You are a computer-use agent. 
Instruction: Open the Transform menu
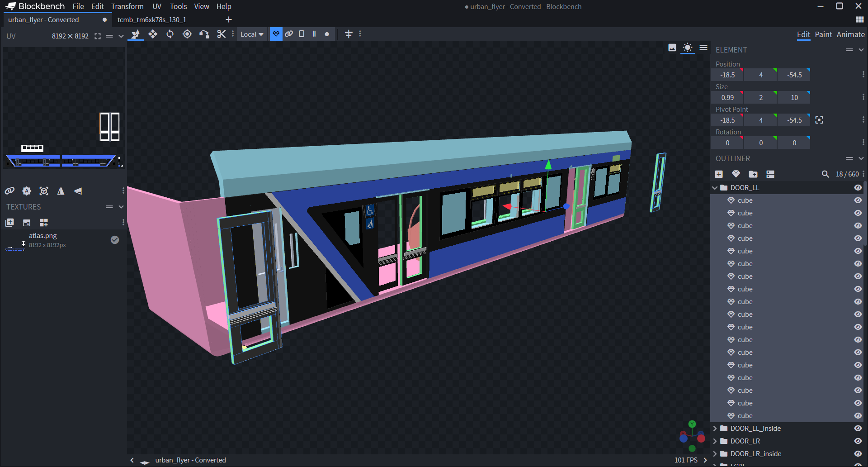point(127,6)
